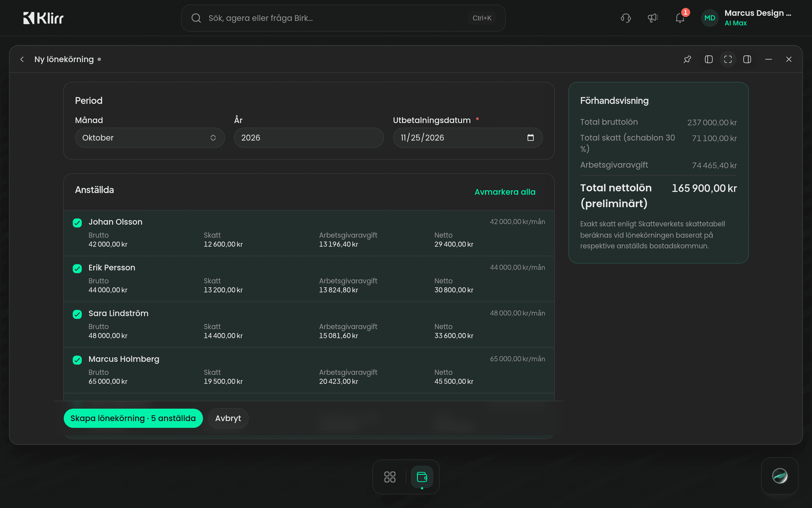
Task: Click Sara Lindström skatt 14 400,00 kr
Action: click(x=223, y=336)
